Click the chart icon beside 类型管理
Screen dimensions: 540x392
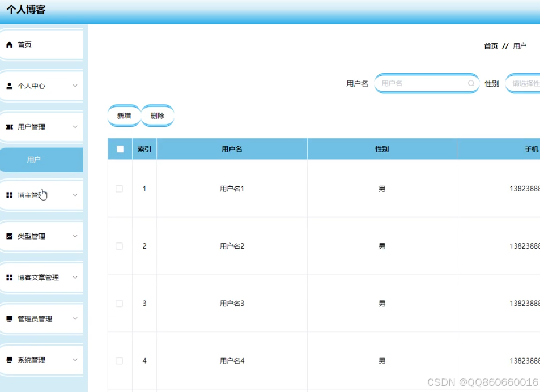pos(10,236)
